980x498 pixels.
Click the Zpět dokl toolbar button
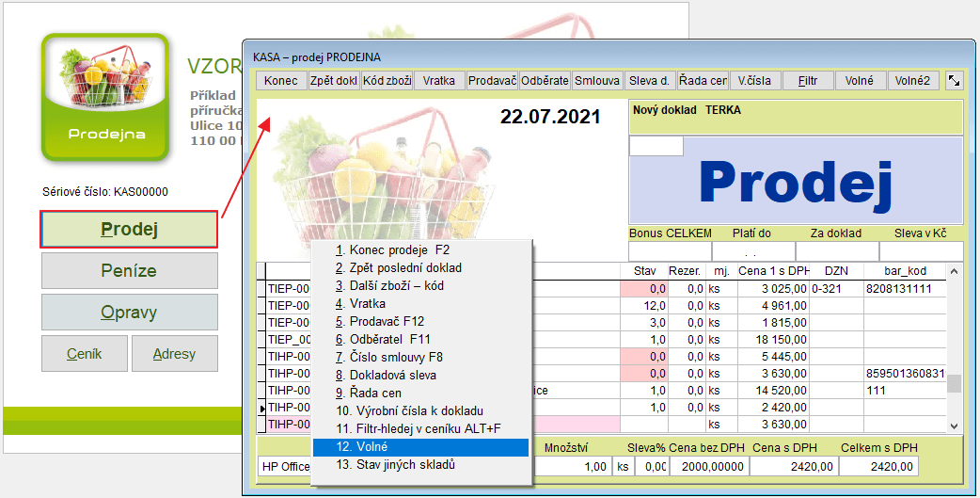click(x=334, y=81)
